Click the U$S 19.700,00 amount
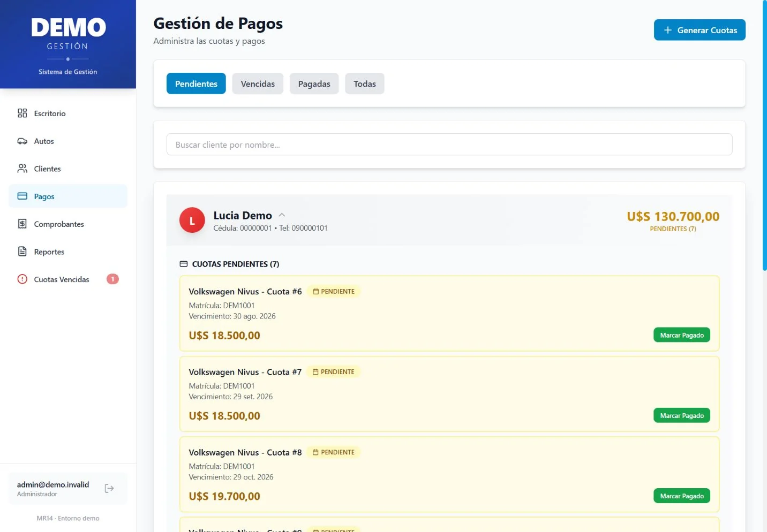767x532 pixels. [x=224, y=496]
